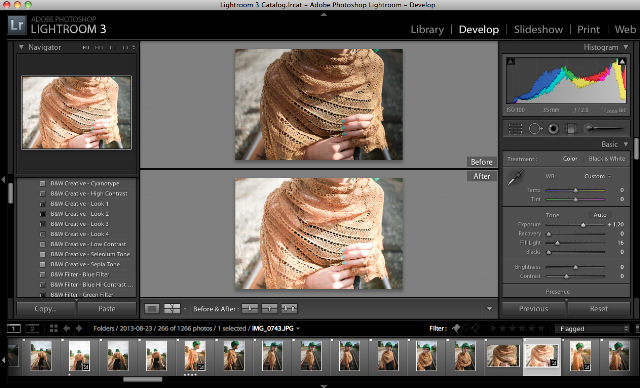
Task: Select the Crop Overlay tool
Action: 515,129
